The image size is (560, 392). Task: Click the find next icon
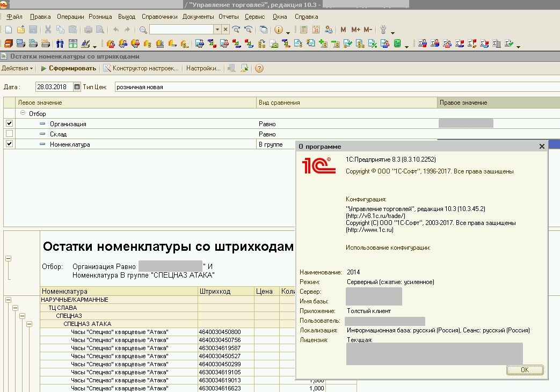236,30
